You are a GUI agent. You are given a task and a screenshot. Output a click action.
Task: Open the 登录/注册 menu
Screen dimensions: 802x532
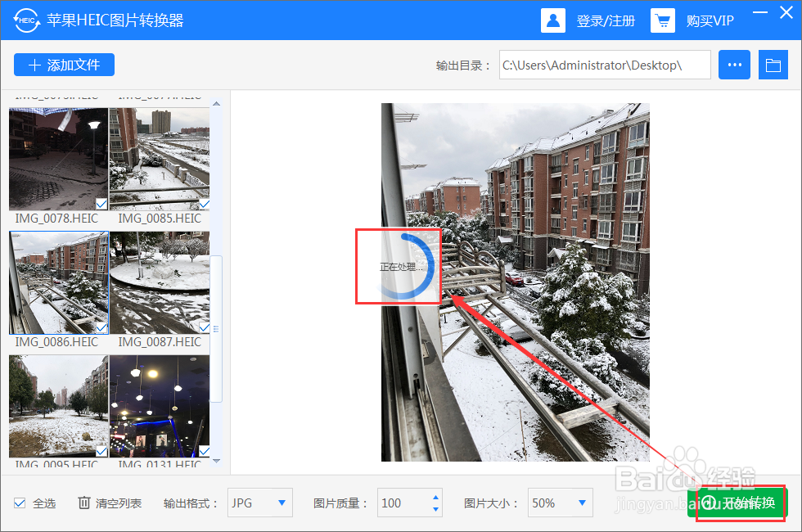(x=606, y=20)
